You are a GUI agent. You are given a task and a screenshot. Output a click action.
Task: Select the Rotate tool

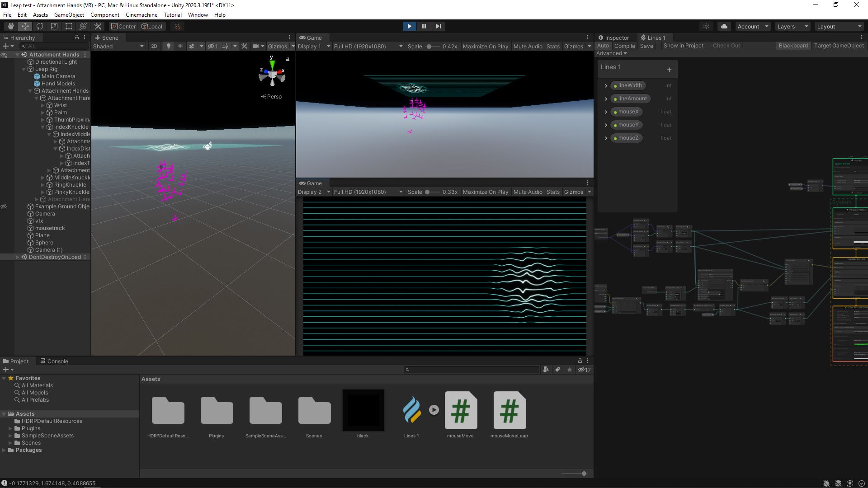coord(40,26)
